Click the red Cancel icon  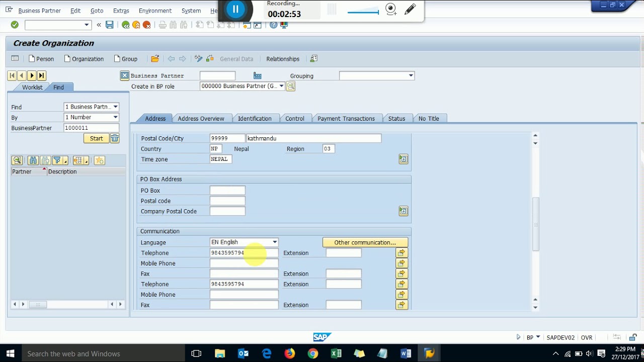point(146,25)
